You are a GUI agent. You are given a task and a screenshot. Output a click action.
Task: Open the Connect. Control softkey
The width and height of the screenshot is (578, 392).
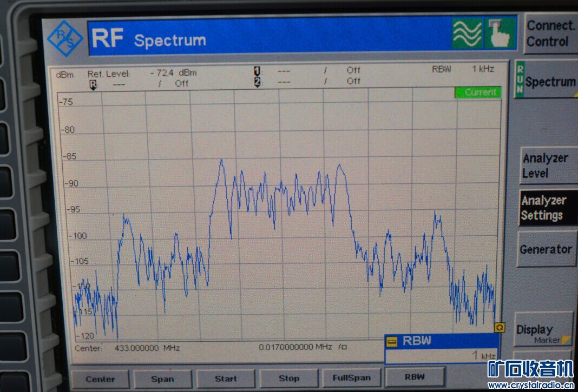coord(551,34)
